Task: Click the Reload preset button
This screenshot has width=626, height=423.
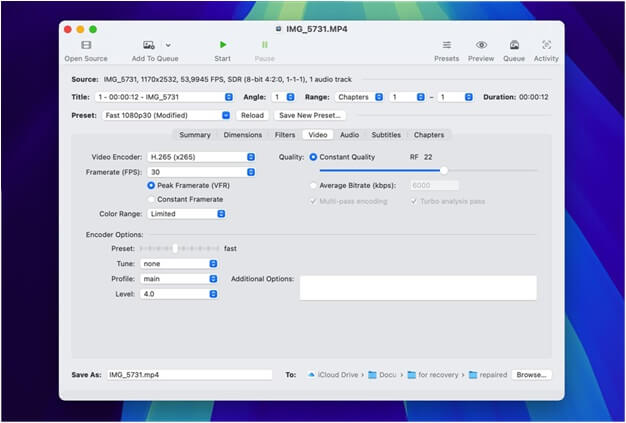Action: [252, 115]
